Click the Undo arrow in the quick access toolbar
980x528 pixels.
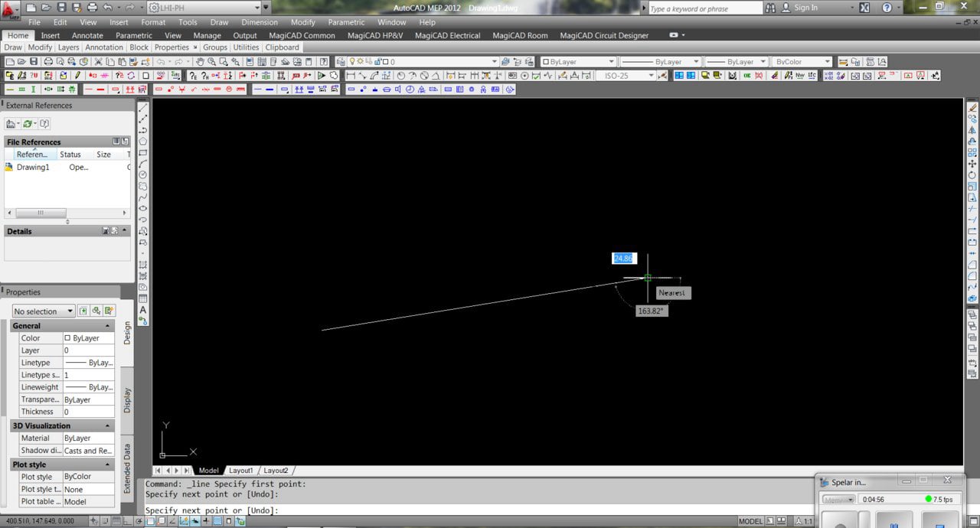click(x=109, y=8)
